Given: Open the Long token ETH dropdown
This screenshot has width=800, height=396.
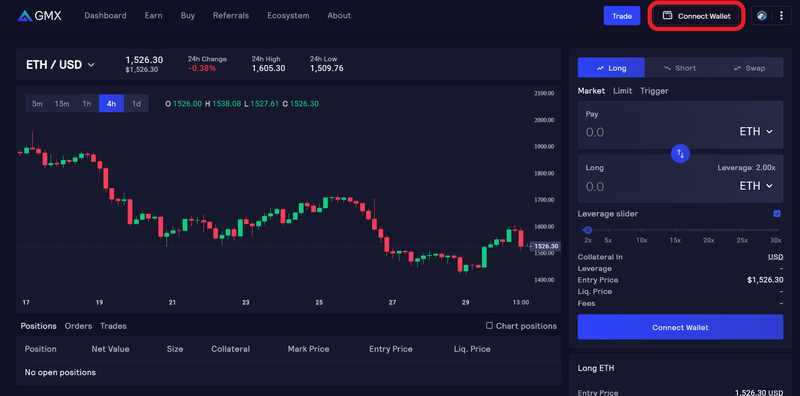Looking at the screenshot, I should click(x=756, y=186).
